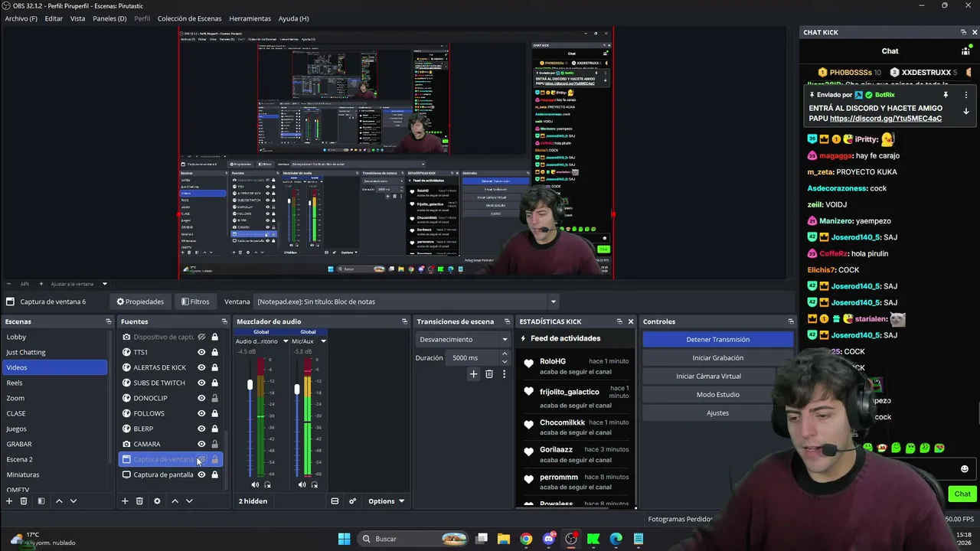Toggle monitoring headphone icon for Mic/Aux
Viewport: 980px width, 551px height.
314,484
